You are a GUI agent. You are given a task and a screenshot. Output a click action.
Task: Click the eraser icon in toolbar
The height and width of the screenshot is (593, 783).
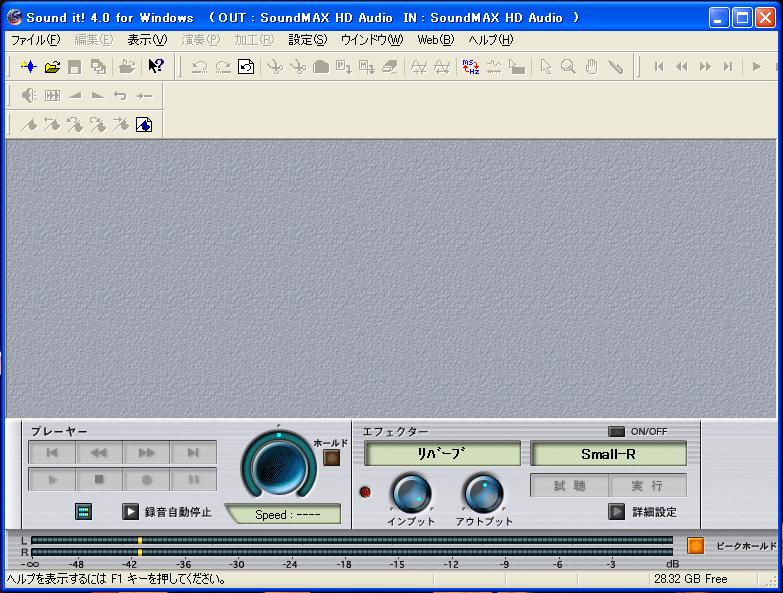tap(390, 67)
